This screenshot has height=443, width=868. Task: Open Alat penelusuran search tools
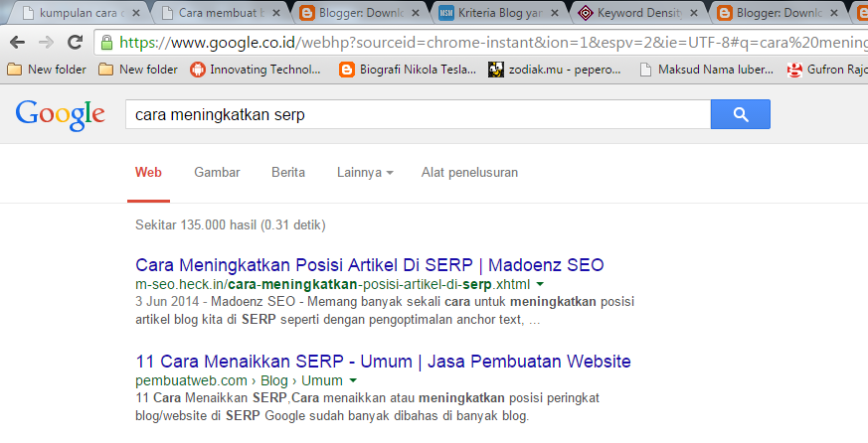click(469, 173)
